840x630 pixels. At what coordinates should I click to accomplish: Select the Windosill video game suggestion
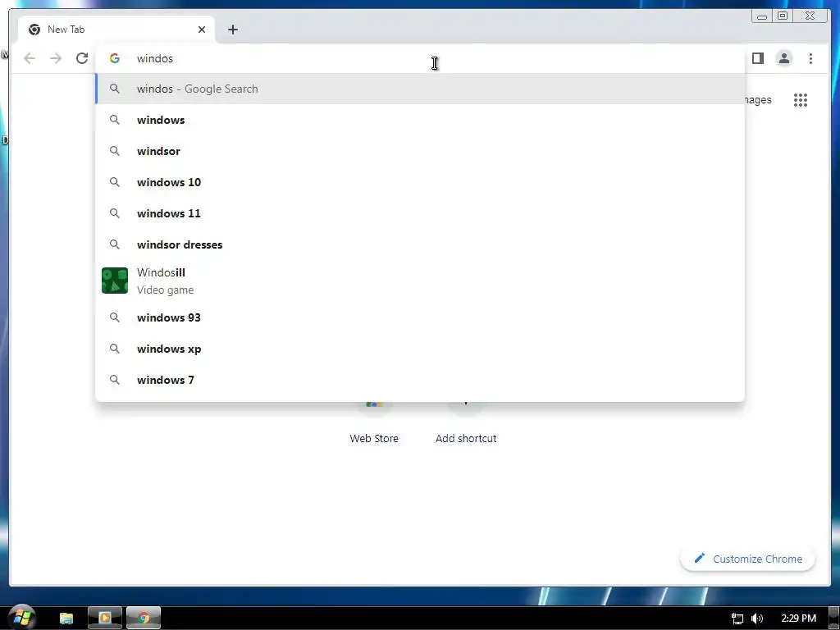[x=420, y=281]
